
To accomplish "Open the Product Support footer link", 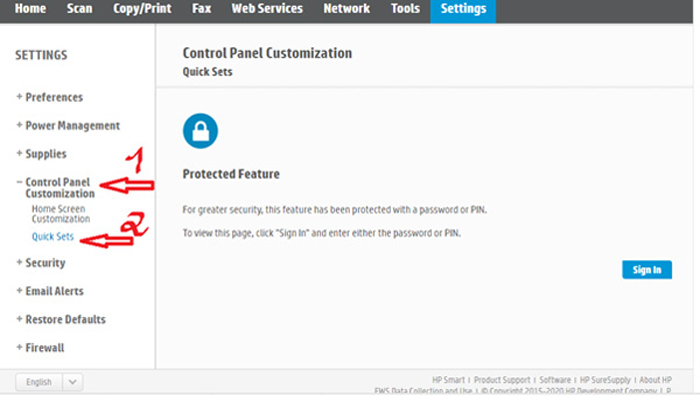I will (x=502, y=380).
